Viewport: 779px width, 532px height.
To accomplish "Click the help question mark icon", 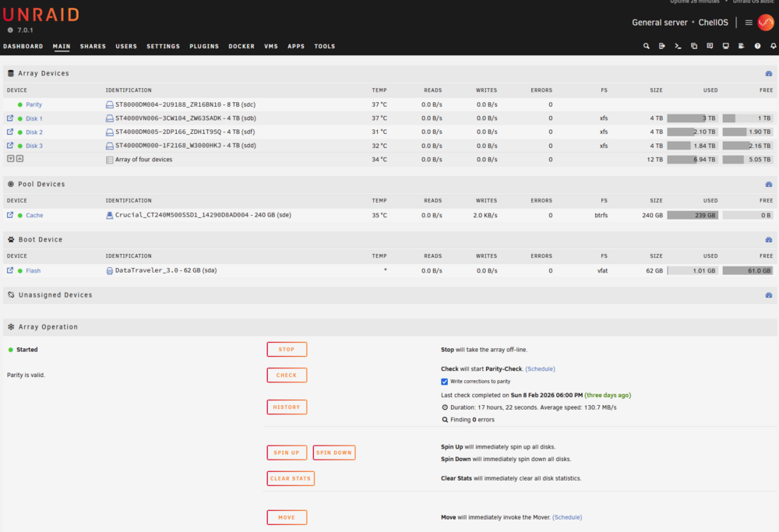I will [757, 46].
